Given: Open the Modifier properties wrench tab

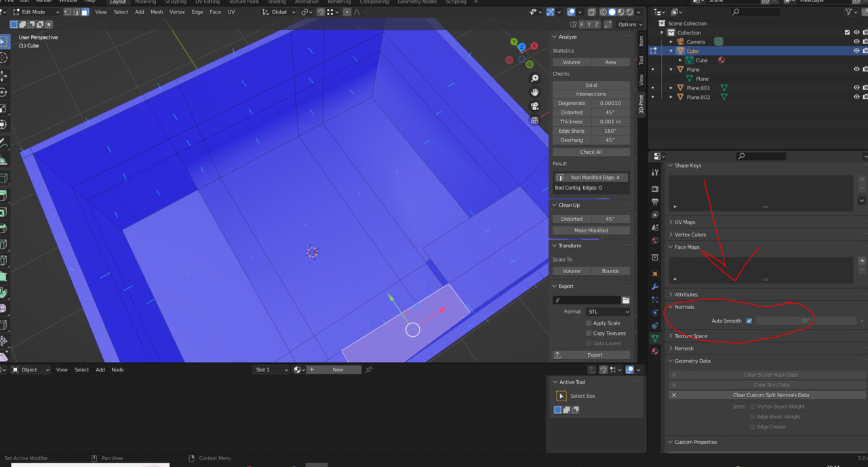Looking at the screenshot, I should [x=655, y=287].
